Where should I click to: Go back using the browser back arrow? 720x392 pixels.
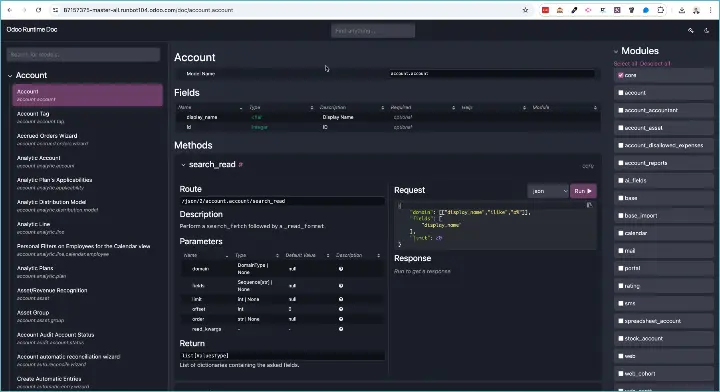click(x=10, y=10)
